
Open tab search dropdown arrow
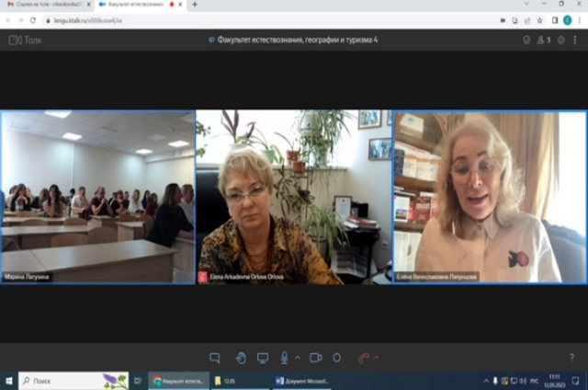526,4
